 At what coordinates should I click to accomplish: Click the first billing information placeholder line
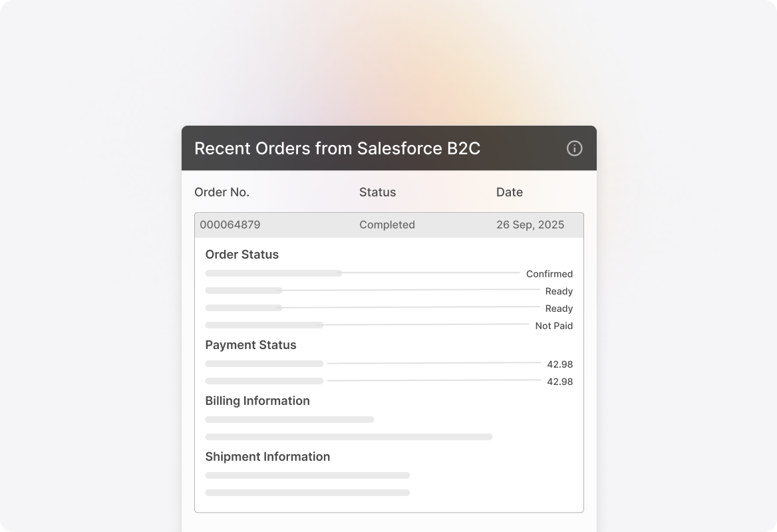tap(289, 420)
